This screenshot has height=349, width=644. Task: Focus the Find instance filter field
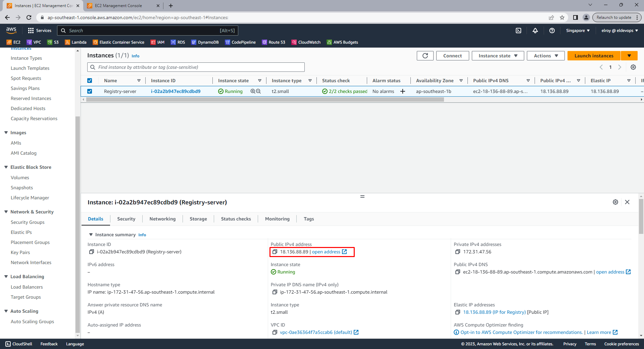tap(196, 67)
